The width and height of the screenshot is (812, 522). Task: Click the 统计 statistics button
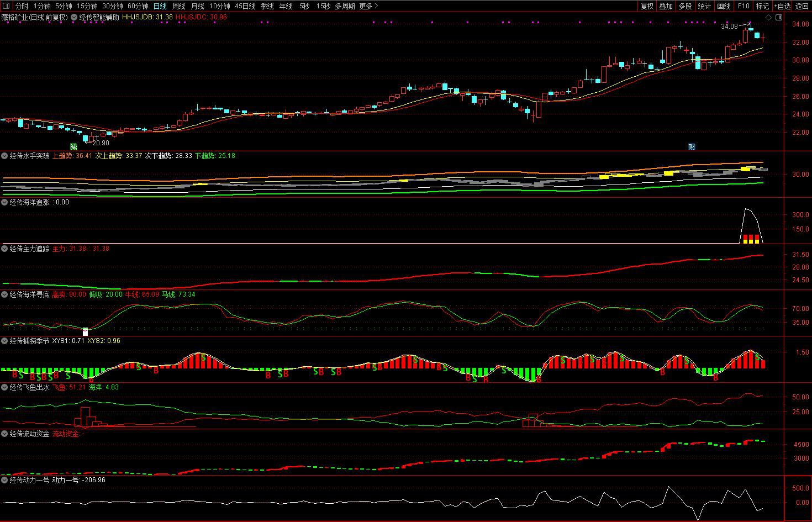point(704,6)
